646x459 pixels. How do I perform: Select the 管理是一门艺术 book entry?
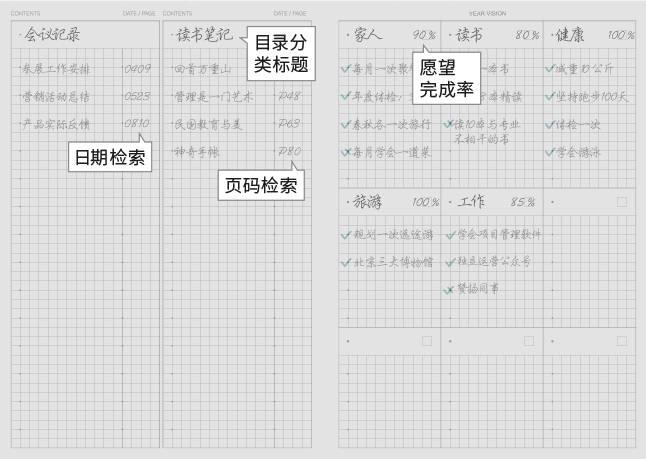(214, 97)
